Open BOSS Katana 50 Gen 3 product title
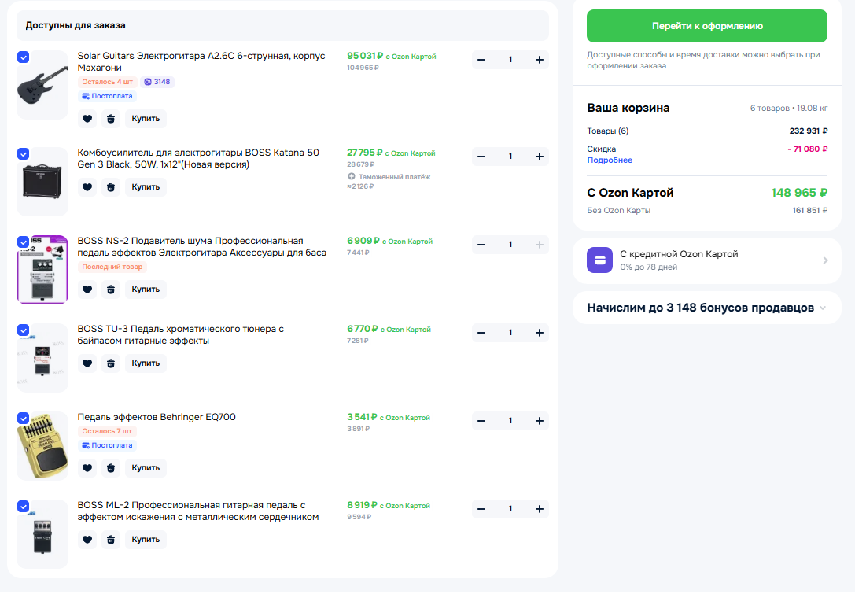The width and height of the screenshot is (855, 616). click(x=197, y=158)
